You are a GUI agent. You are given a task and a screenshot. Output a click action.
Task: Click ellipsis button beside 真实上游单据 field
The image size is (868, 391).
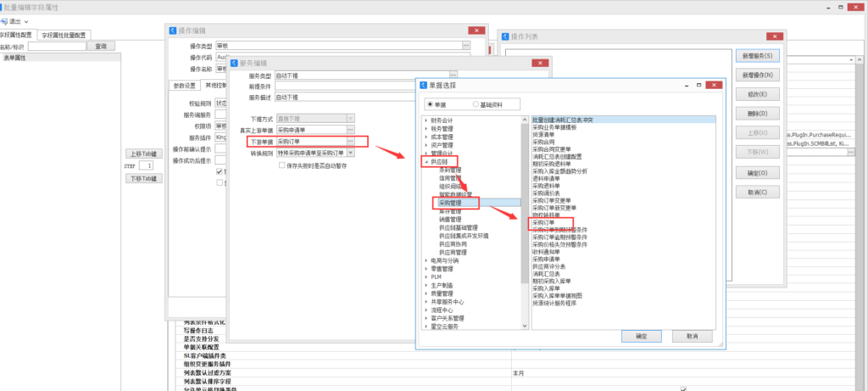point(350,130)
